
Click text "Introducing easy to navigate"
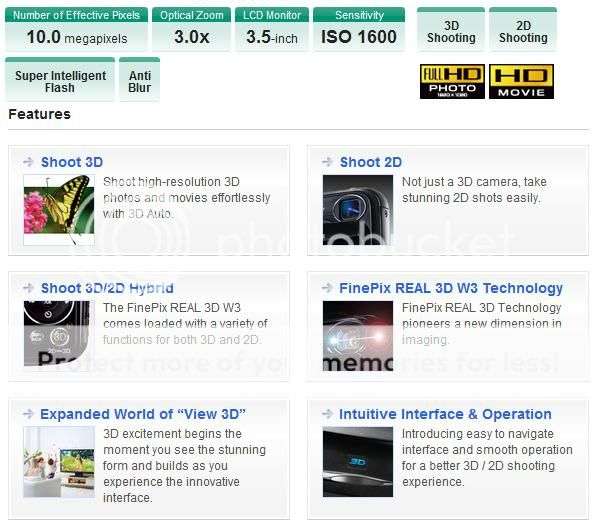[x=478, y=434]
